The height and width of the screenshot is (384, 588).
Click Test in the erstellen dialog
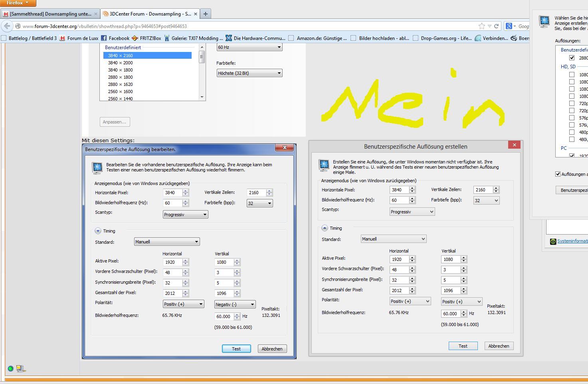pyautogui.click(x=463, y=346)
